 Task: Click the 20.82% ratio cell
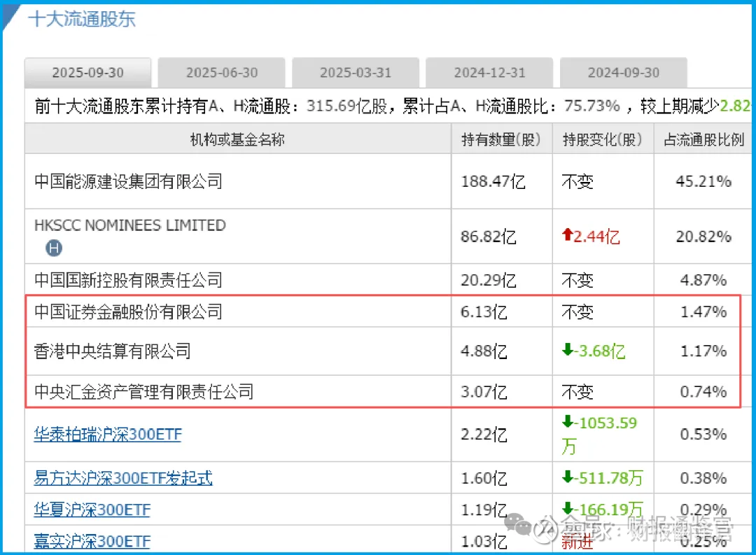703,237
